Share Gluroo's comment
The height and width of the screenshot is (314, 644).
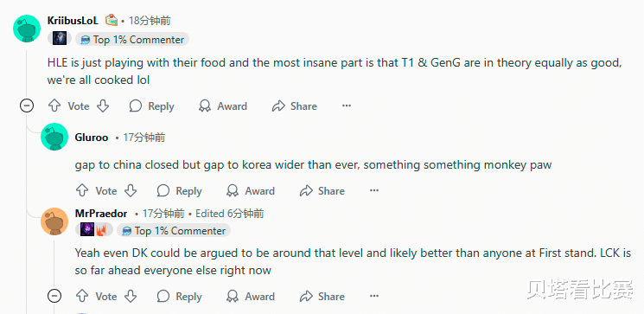click(322, 190)
